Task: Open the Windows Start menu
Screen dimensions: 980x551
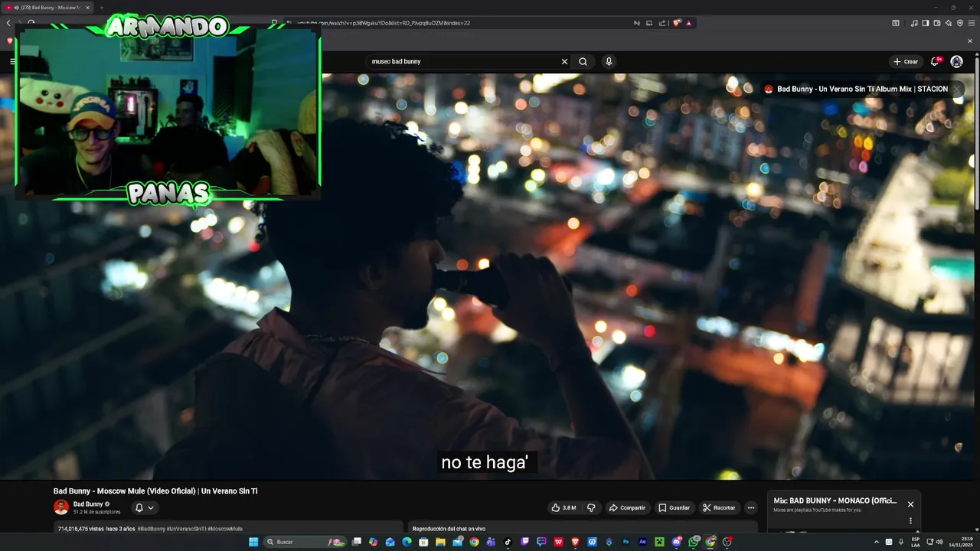Action: (x=253, y=542)
